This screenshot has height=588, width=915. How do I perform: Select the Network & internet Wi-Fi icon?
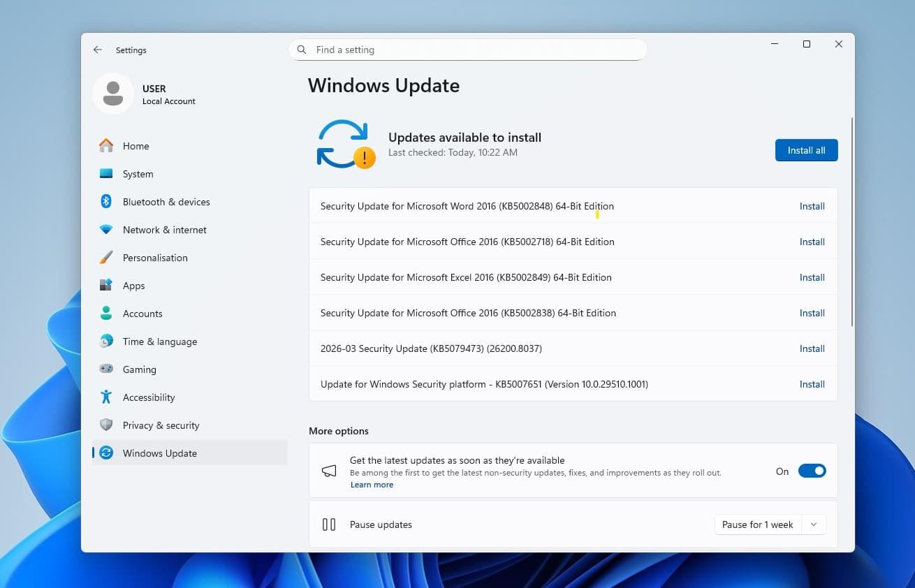pos(106,230)
